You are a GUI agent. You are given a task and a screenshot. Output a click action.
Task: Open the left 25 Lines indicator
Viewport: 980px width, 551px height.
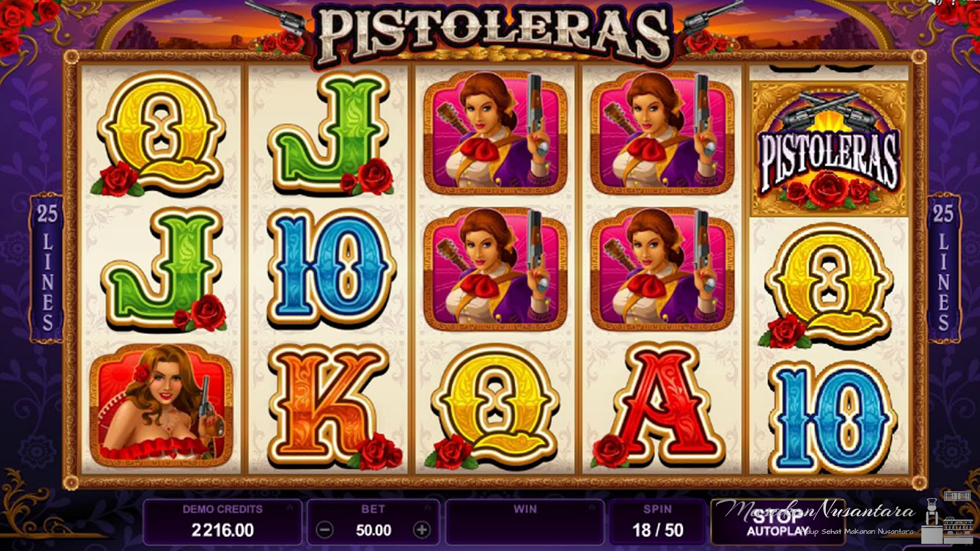(x=47, y=267)
